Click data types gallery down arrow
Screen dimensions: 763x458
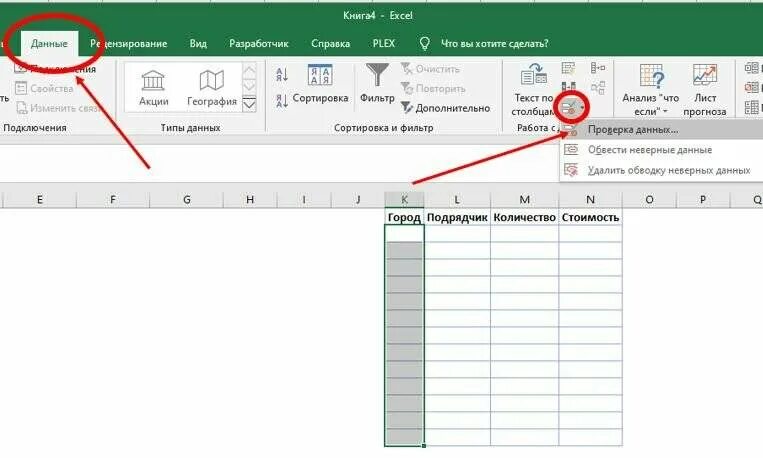[x=249, y=88]
